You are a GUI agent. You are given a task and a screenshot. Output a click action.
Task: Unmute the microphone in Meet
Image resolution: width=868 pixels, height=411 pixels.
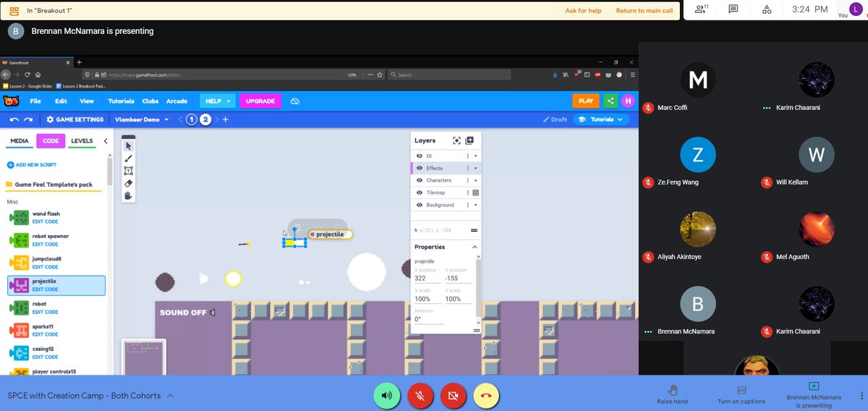[420, 395]
